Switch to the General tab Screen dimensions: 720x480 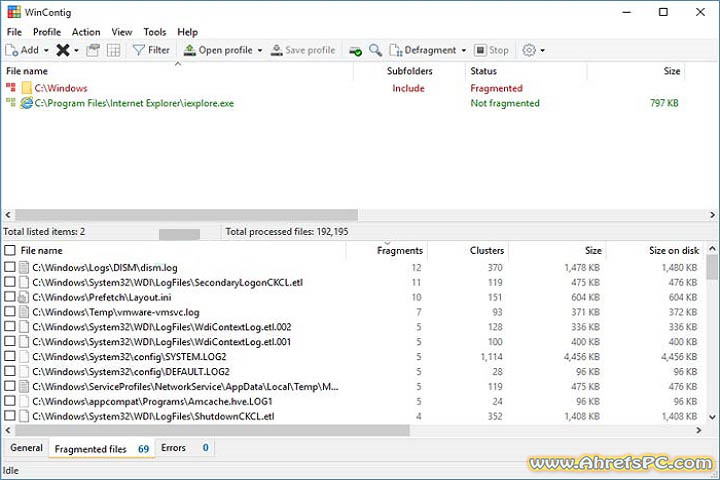pyautogui.click(x=26, y=448)
